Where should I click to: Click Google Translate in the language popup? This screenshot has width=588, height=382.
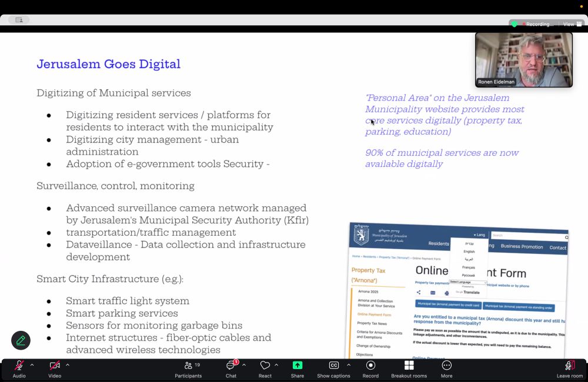pyautogui.click(x=467, y=292)
